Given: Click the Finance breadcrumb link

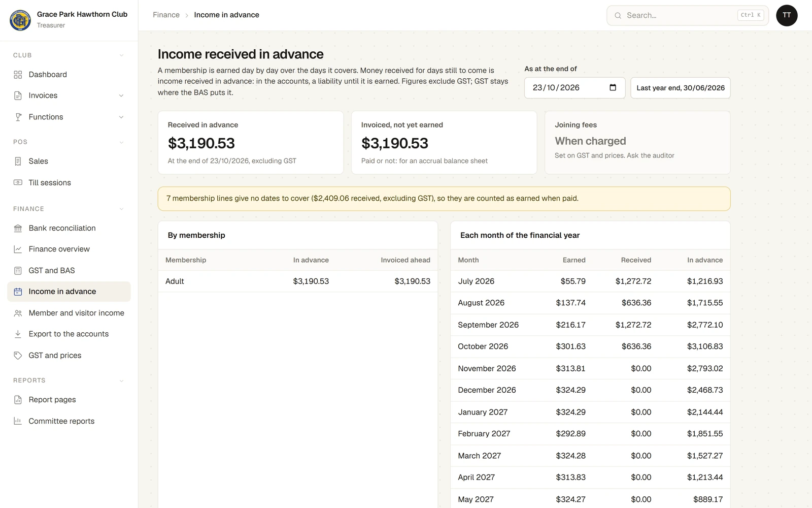Looking at the screenshot, I should tap(166, 15).
